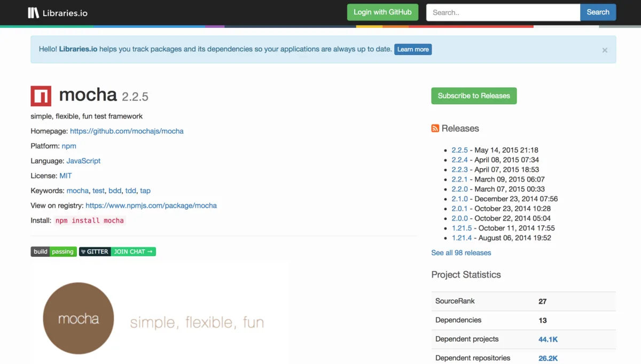The width and height of the screenshot is (641, 364).
Task: Click the build passing badge
Action: [x=53, y=251]
